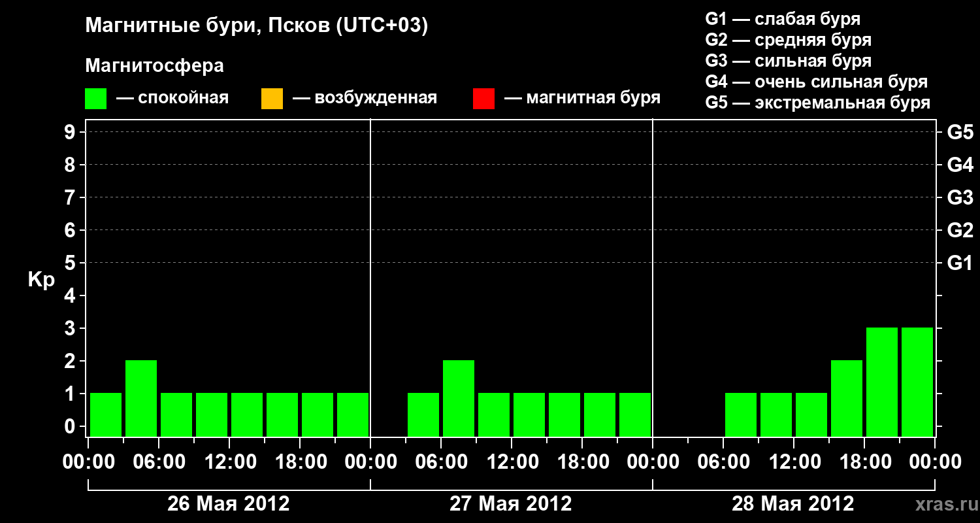This screenshot has height=523, width=980.
Task: Click the 12:00 time label under 26 May
Action: (x=230, y=462)
